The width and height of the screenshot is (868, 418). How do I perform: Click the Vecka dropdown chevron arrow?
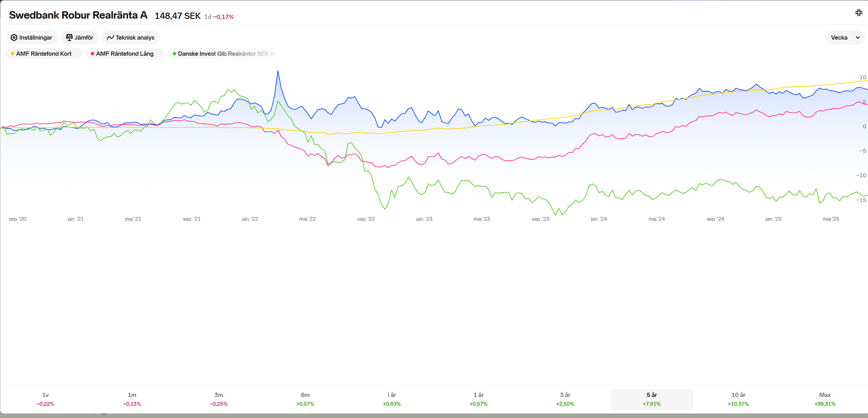pos(857,37)
